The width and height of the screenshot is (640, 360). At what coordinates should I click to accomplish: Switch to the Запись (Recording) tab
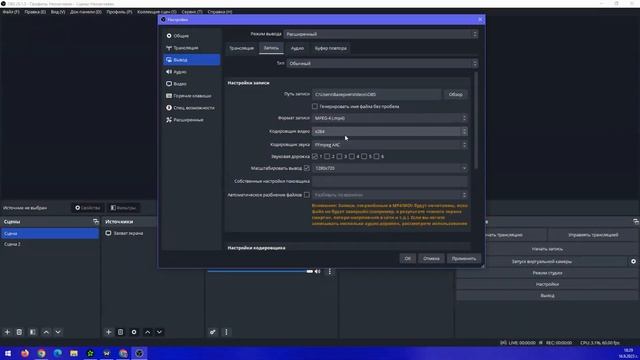pyautogui.click(x=271, y=48)
